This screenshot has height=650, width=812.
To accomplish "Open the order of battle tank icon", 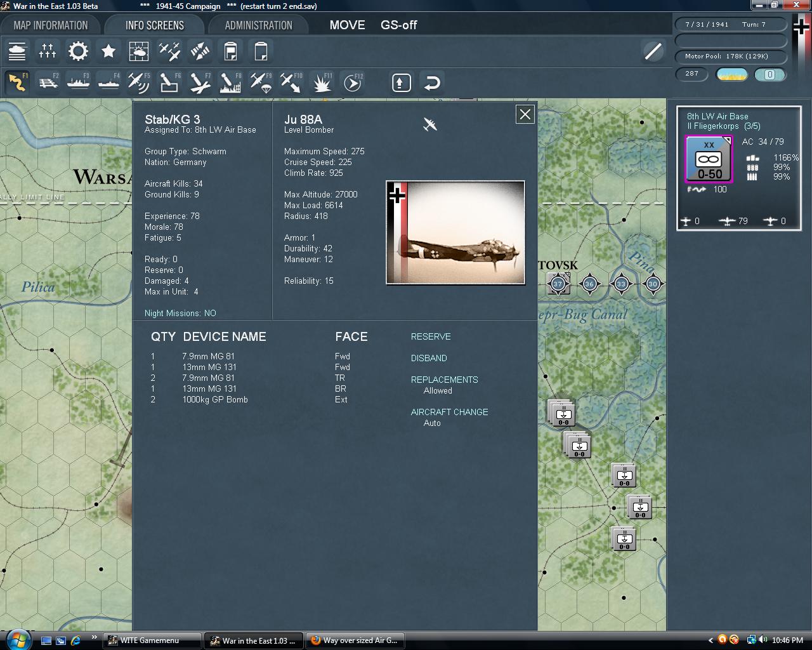I will [17, 51].
